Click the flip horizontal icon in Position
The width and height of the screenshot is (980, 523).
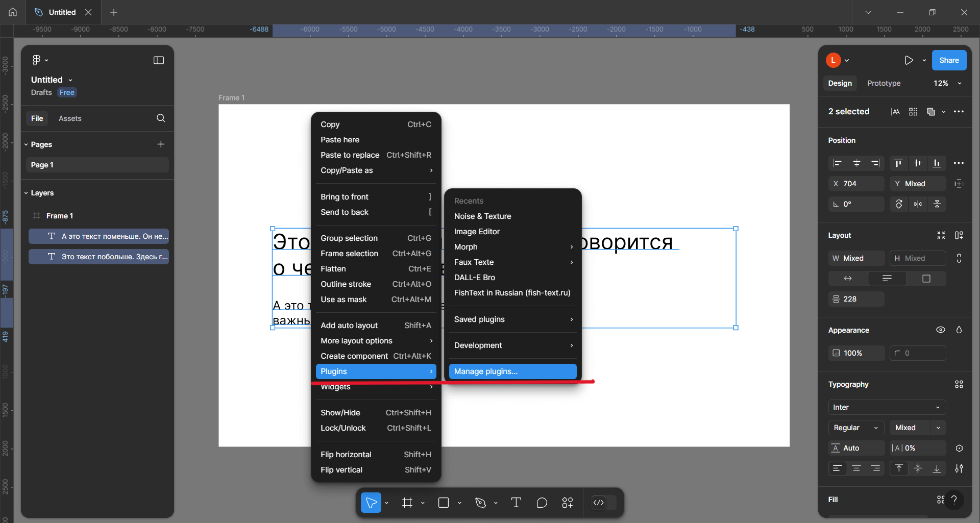click(918, 204)
